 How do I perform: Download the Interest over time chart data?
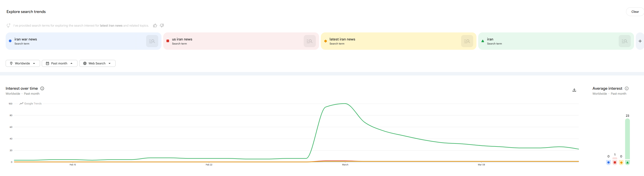574,90
